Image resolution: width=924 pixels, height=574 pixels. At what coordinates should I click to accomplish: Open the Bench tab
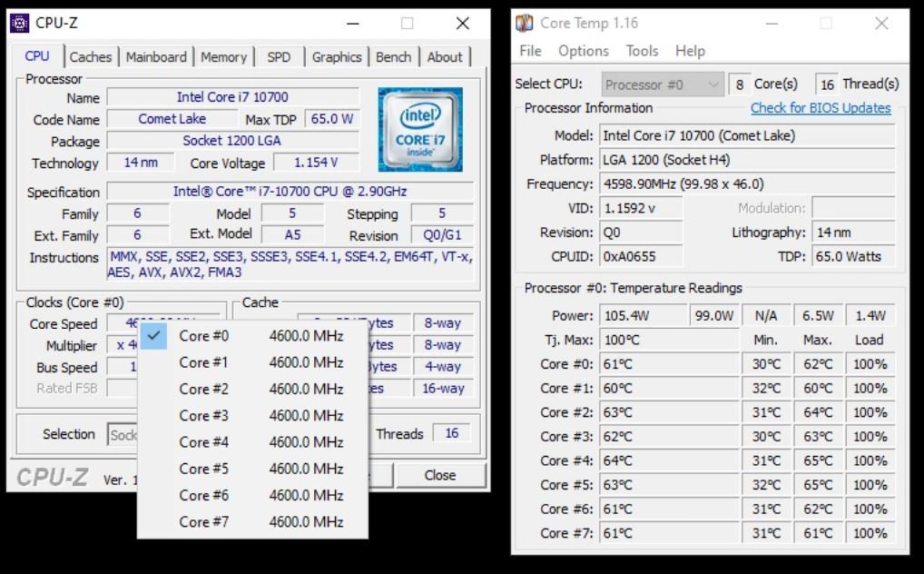(x=393, y=57)
